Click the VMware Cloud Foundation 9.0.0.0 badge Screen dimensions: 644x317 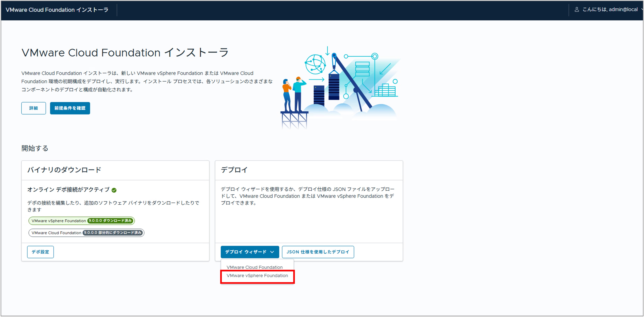pyautogui.click(x=86, y=233)
